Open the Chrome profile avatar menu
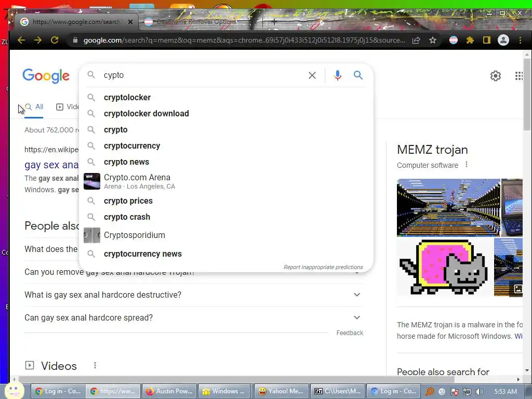 [x=503, y=40]
